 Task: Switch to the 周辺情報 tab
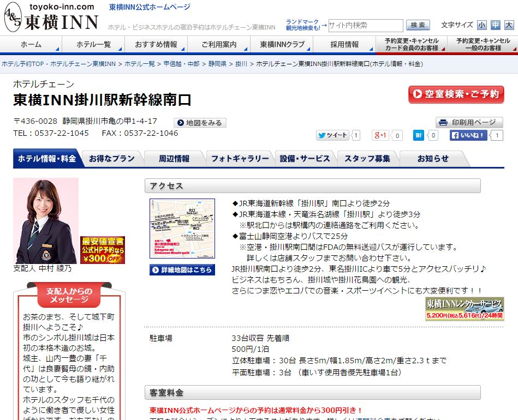[x=174, y=159]
